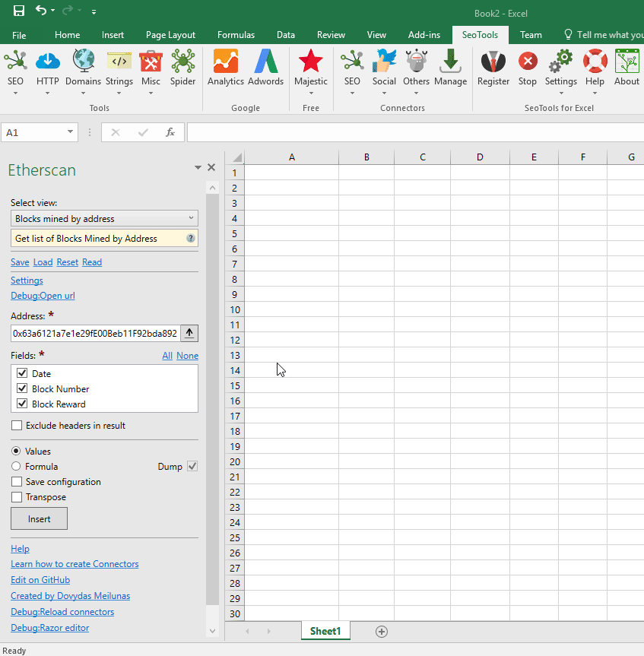
Task: Open the Adwords connector
Action: [x=265, y=62]
